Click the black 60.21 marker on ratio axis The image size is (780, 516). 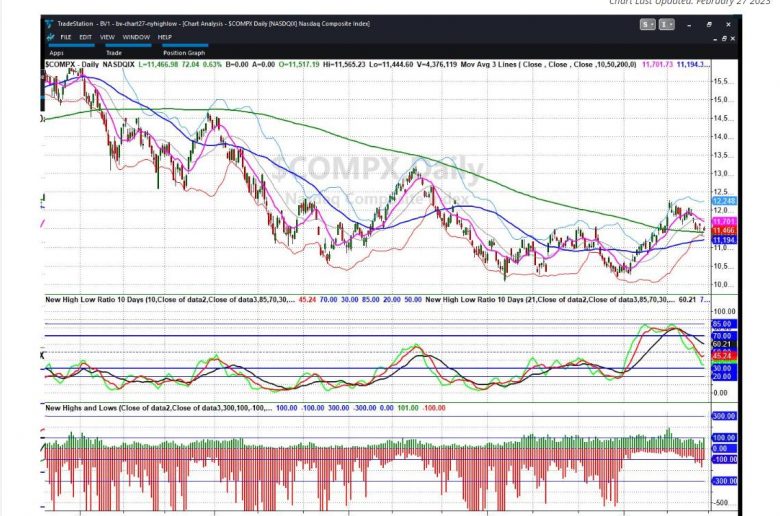tap(724, 344)
